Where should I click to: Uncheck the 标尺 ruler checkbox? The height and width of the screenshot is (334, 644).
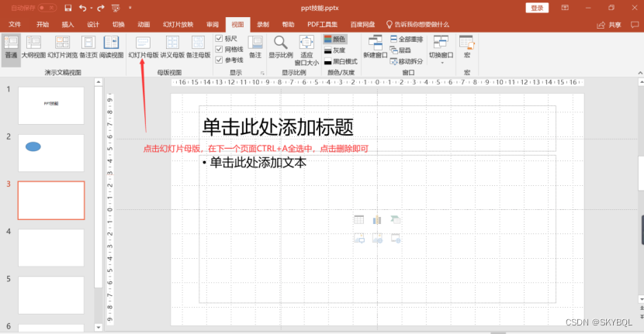tap(219, 39)
